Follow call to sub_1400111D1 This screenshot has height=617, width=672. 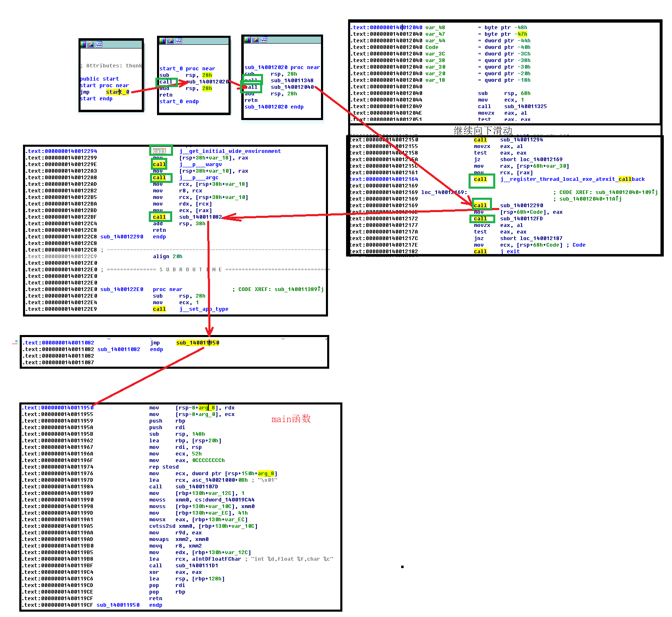tap(196, 566)
